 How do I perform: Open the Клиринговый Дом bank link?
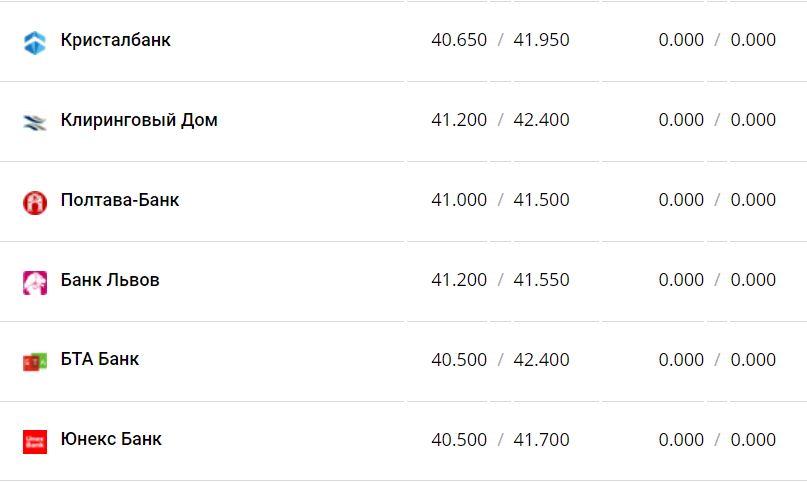(x=139, y=120)
